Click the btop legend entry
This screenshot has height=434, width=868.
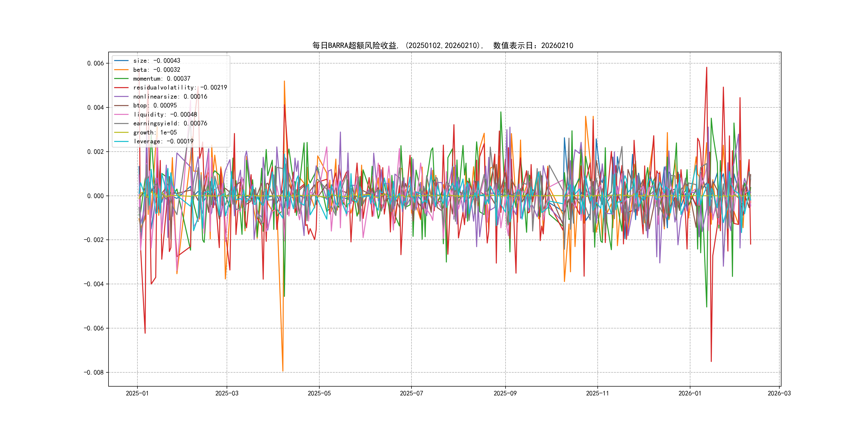(155, 106)
